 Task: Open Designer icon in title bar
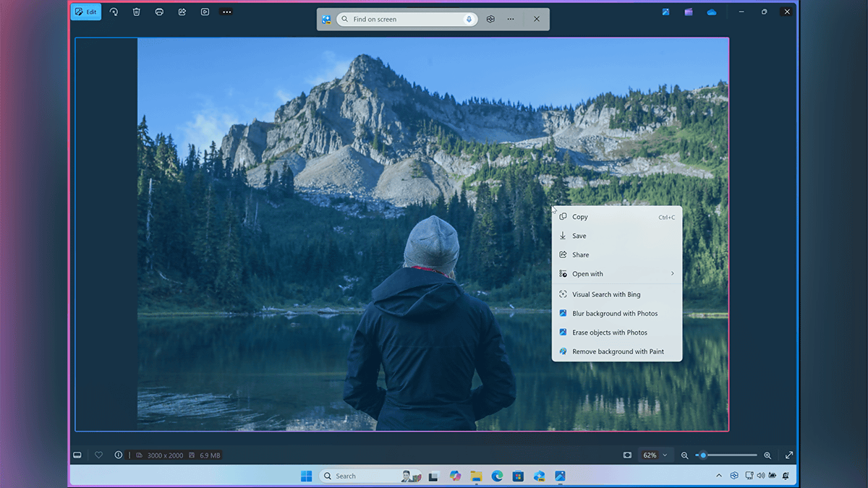[665, 12]
